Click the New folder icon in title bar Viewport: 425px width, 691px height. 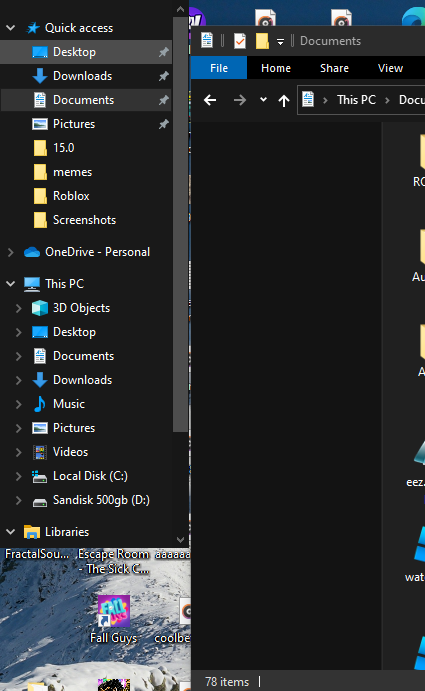(x=262, y=41)
